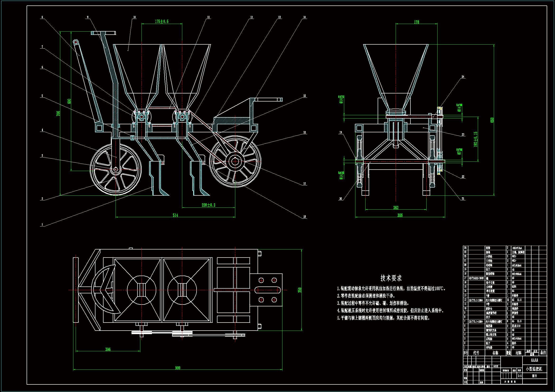Viewport: 555px width, 392px height.
Task: Click the 228±0.2 dimension label
Action: (208, 205)
